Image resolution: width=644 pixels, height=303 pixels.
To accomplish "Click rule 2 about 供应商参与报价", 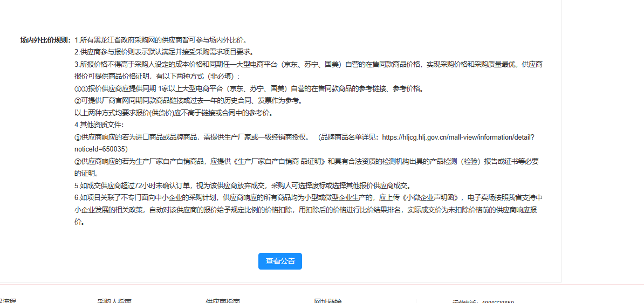I will 164,52.
